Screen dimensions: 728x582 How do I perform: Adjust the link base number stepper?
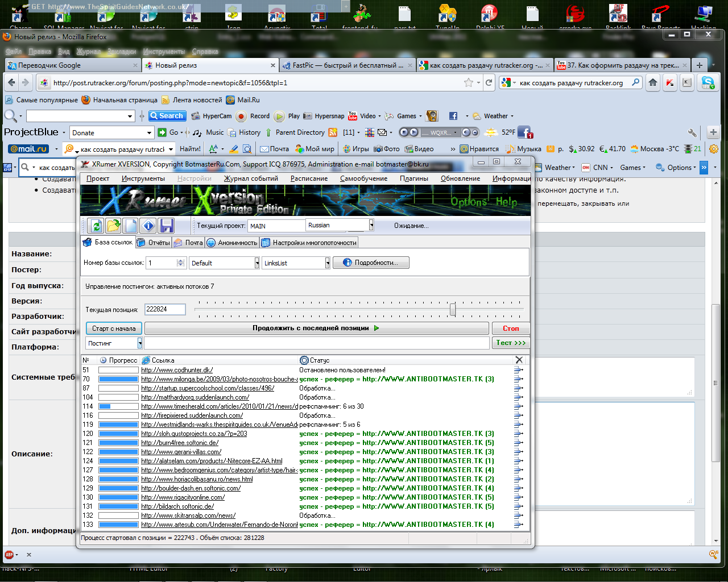coord(180,263)
